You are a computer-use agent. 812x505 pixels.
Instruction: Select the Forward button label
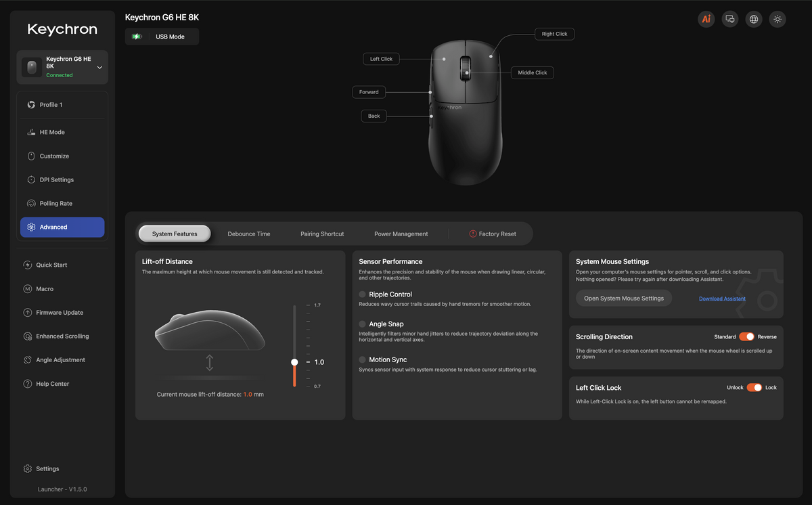click(x=369, y=92)
